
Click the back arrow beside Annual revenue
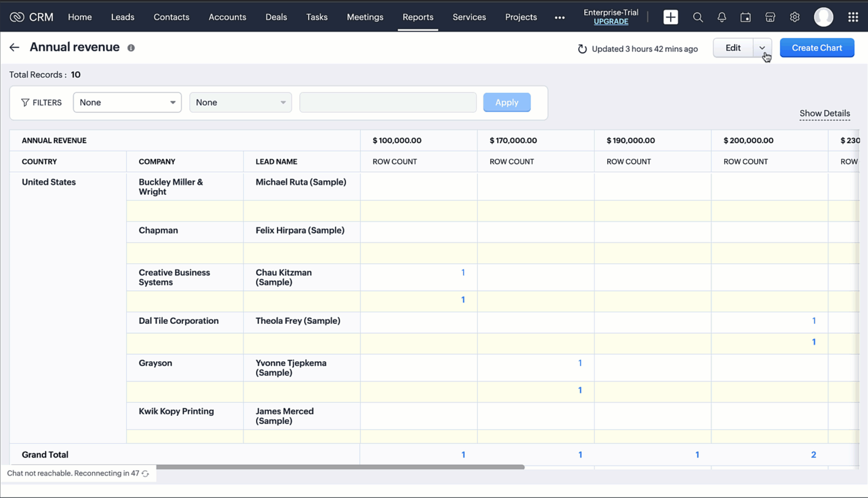coord(14,48)
